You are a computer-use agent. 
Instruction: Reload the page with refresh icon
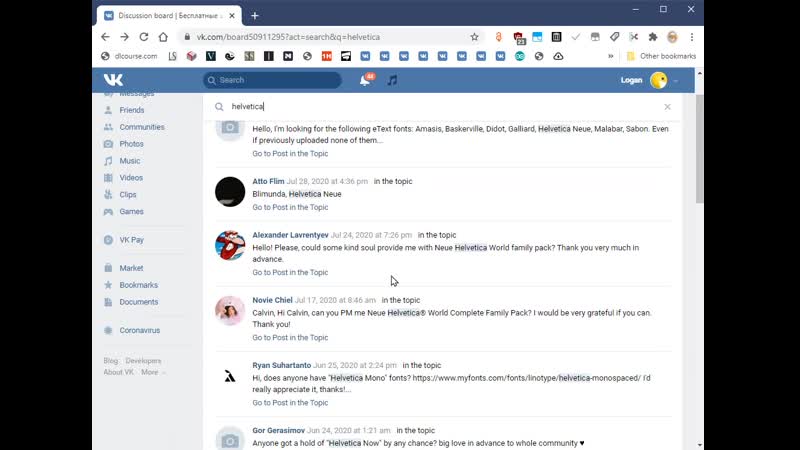pos(144,37)
